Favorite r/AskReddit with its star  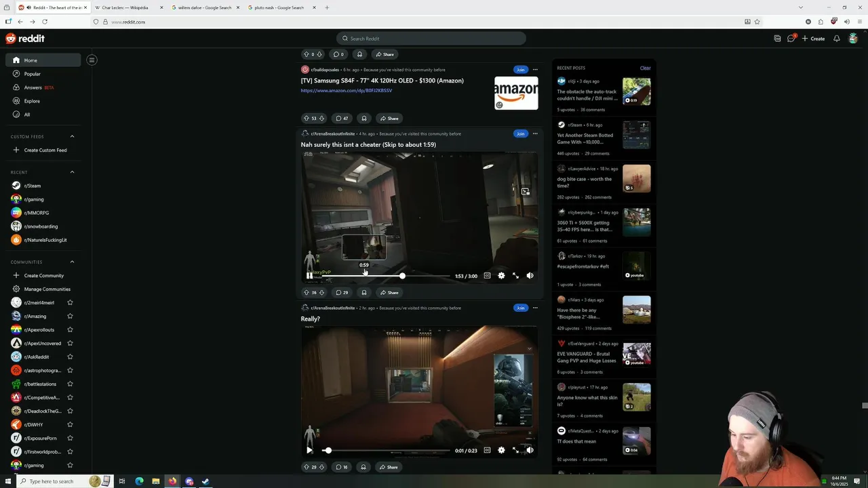[x=70, y=357]
